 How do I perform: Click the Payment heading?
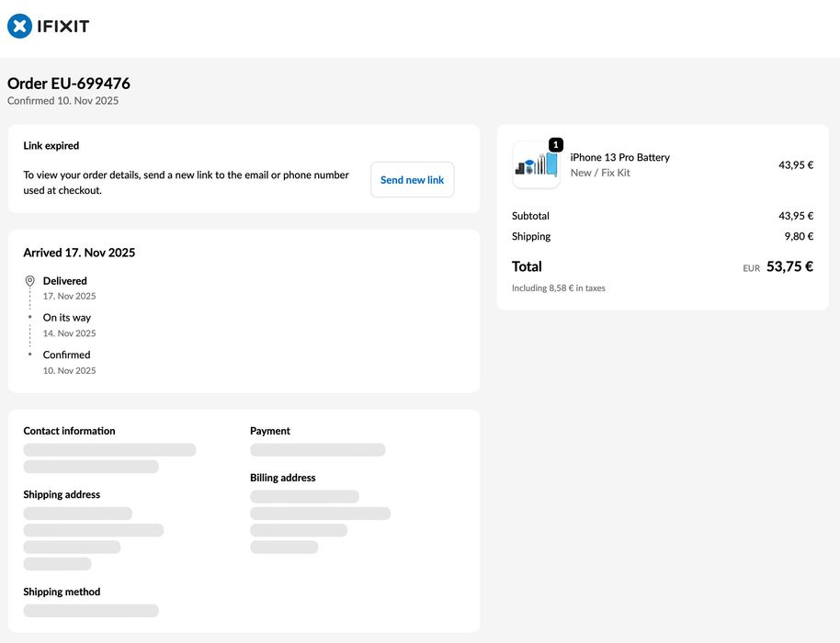click(x=270, y=431)
